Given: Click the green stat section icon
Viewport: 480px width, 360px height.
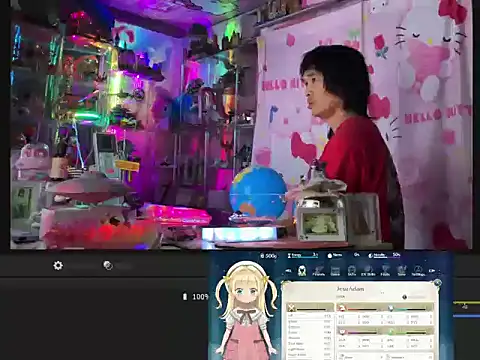Looking at the screenshot, I should click(390, 331).
